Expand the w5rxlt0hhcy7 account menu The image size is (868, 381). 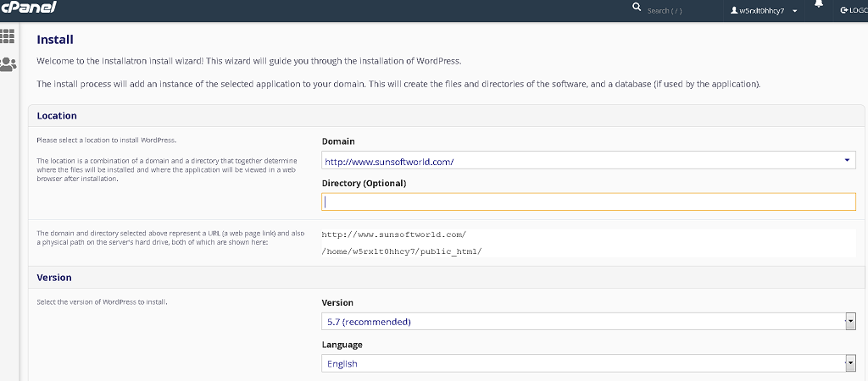coord(764,10)
